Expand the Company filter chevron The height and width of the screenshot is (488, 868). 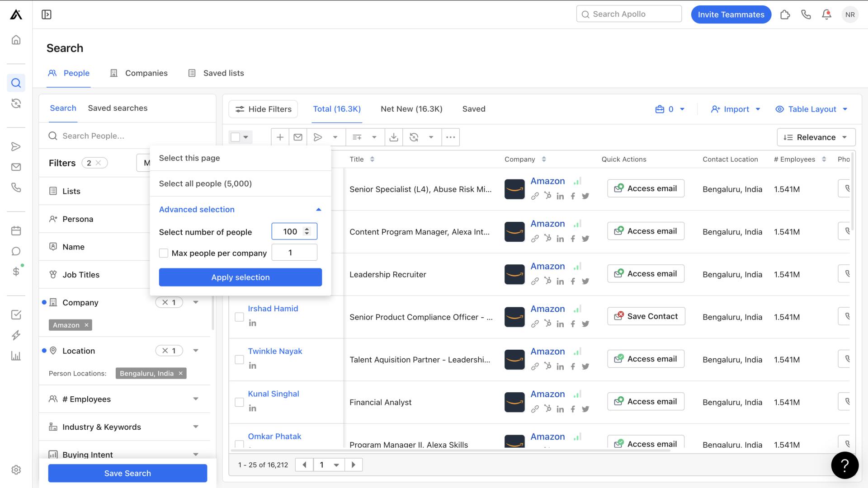click(x=196, y=302)
